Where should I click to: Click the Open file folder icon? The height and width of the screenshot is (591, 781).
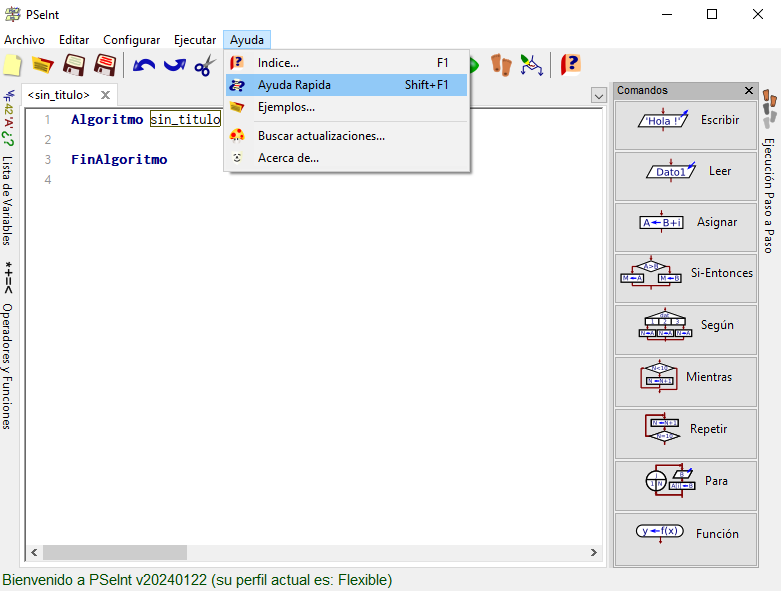coord(42,66)
